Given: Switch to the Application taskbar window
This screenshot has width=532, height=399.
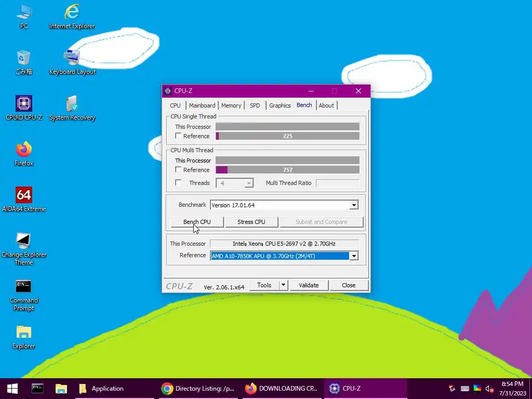Looking at the screenshot, I should (x=115, y=389).
